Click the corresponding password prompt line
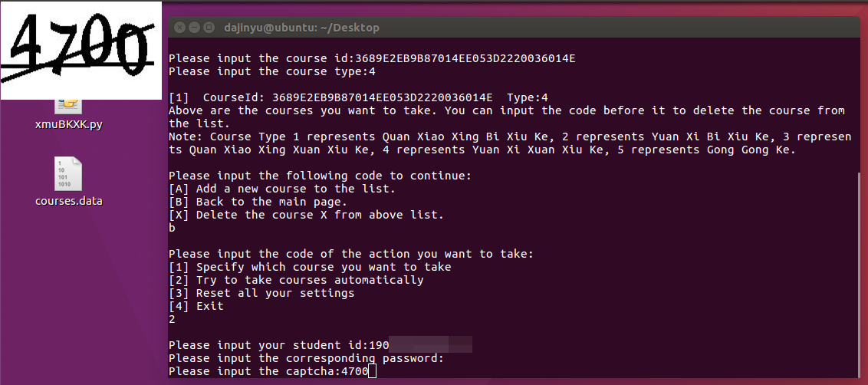The width and height of the screenshot is (868, 385). [306, 358]
